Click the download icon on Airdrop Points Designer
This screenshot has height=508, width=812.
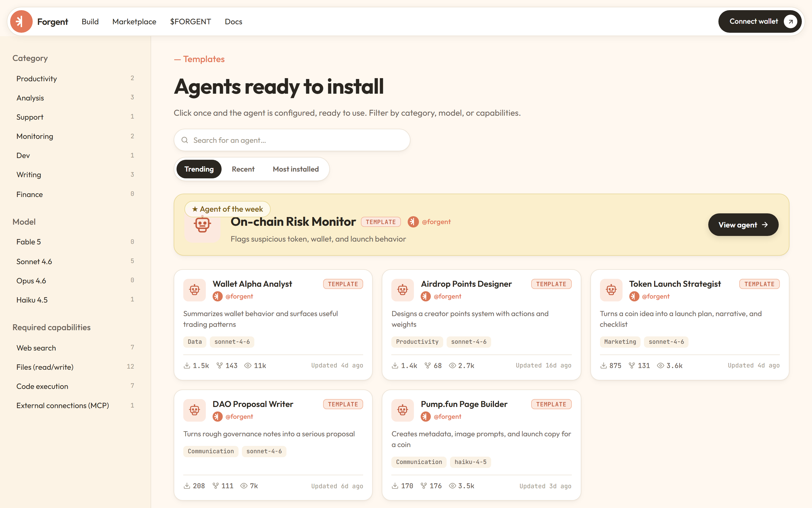(395, 365)
